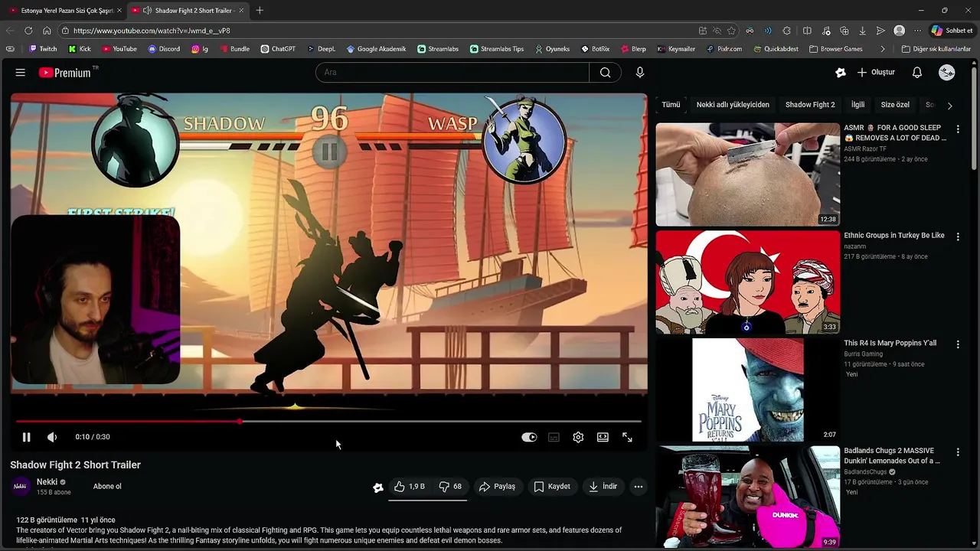Click the icon left of the like button

pos(378,487)
